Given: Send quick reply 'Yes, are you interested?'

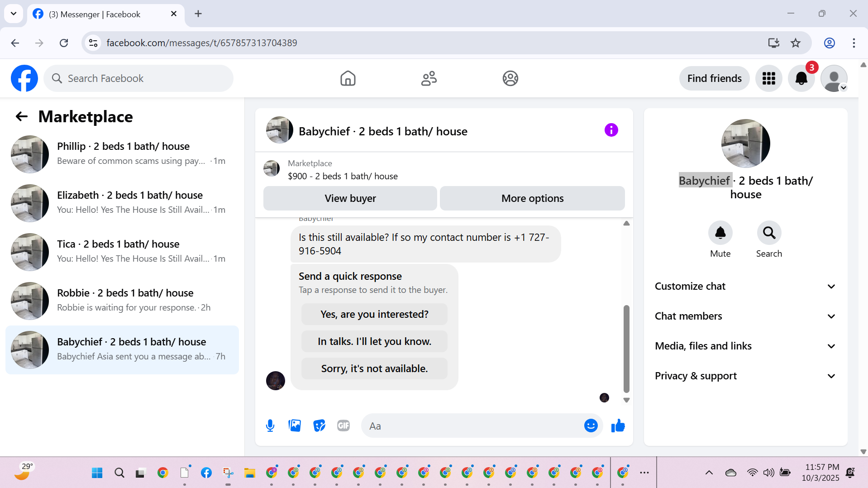Looking at the screenshot, I should [374, 314].
